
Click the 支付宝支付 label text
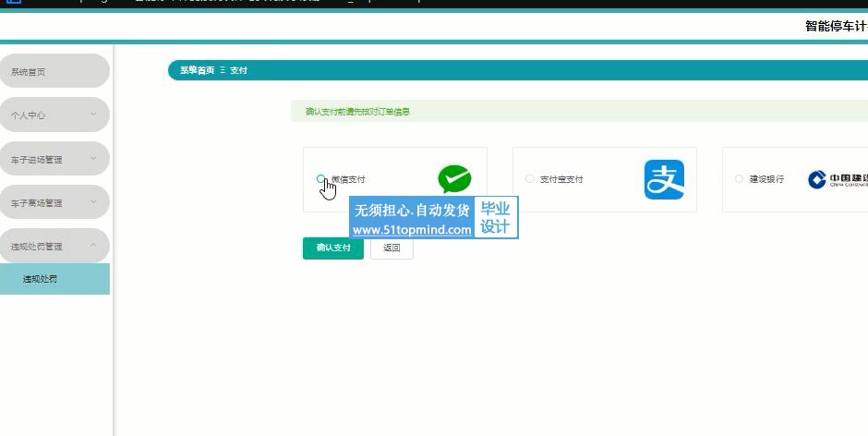tap(561, 179)
